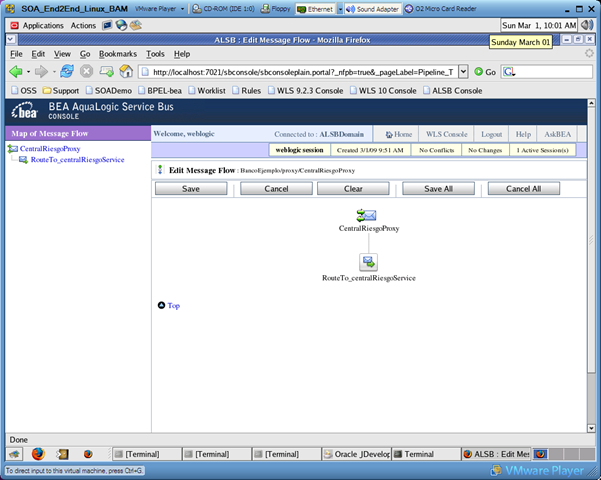
Task: Click the Save All button
Action: 438,189
